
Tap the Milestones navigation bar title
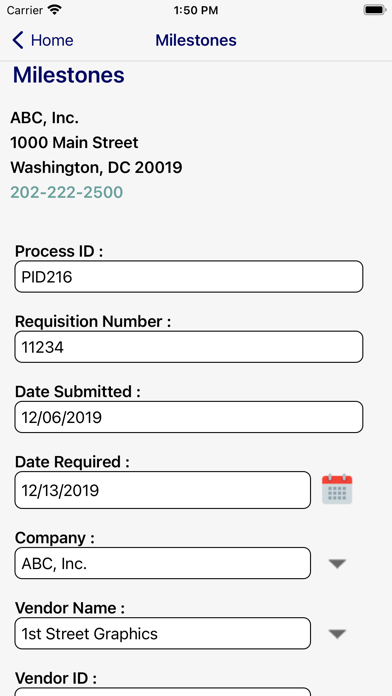point(196,40)
